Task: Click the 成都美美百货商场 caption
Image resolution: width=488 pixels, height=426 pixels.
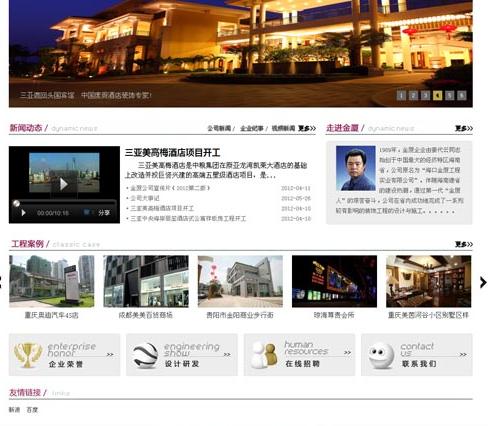Action: click(146, 315)
